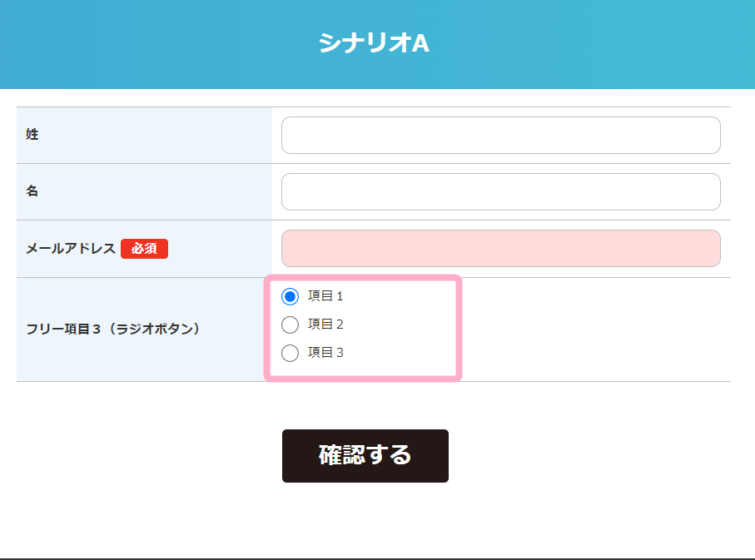Click the 姓 field label
This screenshot has height=560, width=755.
coord(32,135)
